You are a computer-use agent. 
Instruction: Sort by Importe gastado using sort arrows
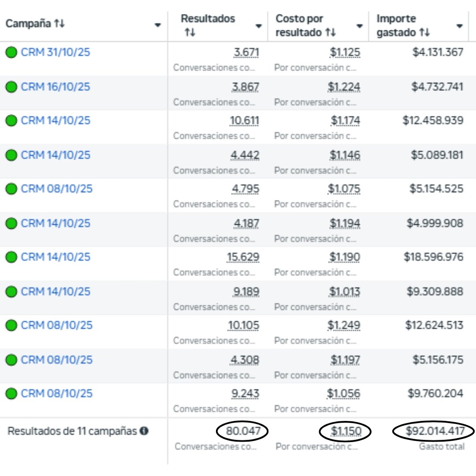pos(424,33)
